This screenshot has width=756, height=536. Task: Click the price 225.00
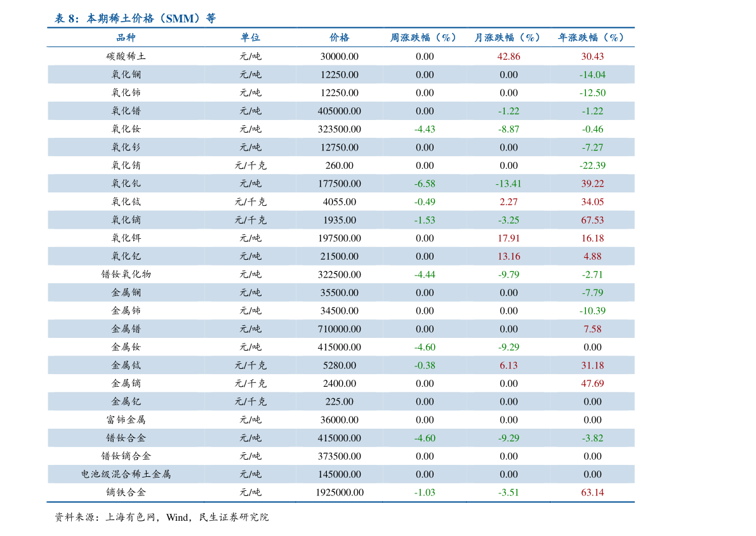point(340,402)
